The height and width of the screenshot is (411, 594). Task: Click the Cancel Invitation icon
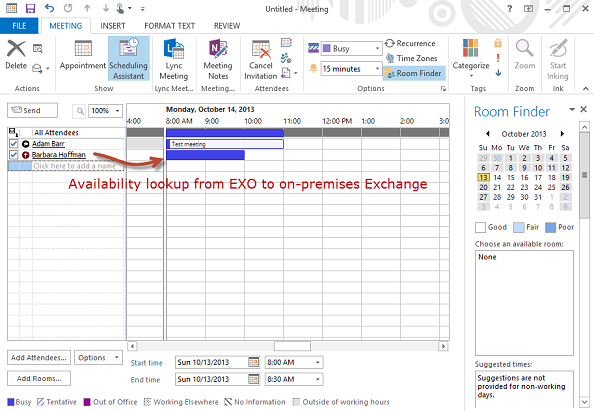coord(261,59)
